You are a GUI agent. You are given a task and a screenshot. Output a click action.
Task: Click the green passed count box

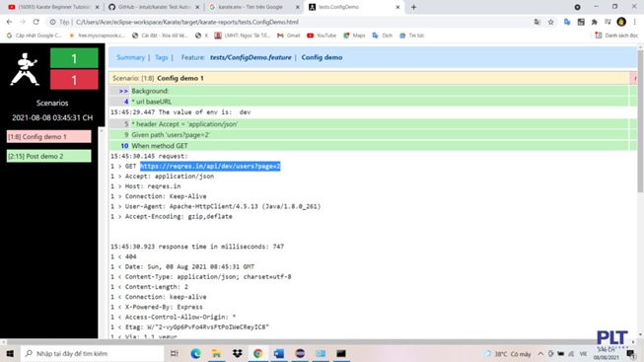pyautogui.click(x=74, y=58)
